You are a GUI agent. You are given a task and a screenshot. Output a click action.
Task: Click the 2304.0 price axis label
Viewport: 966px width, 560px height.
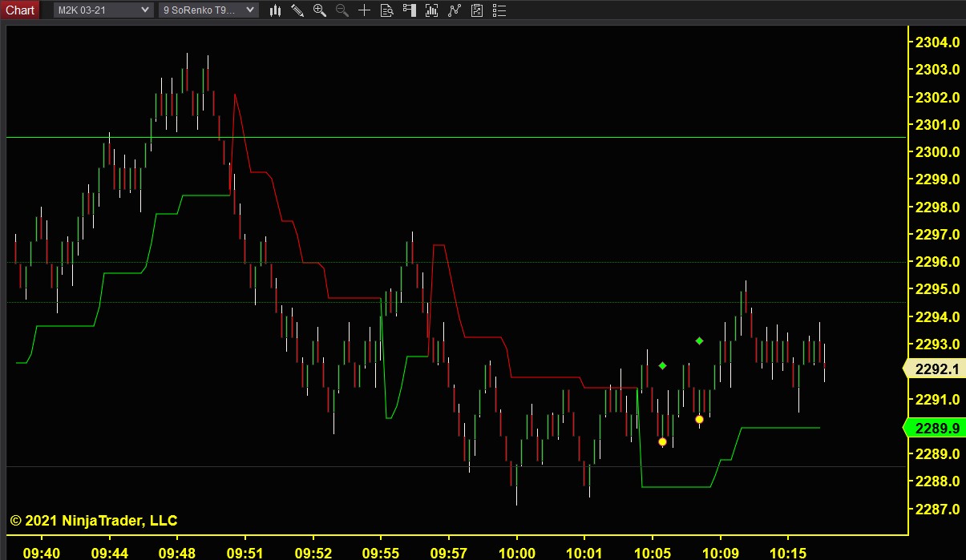937,42
